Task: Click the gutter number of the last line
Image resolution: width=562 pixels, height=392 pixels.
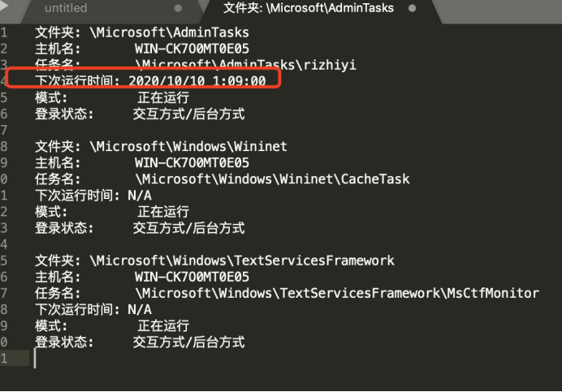Action: click(4, 358)
